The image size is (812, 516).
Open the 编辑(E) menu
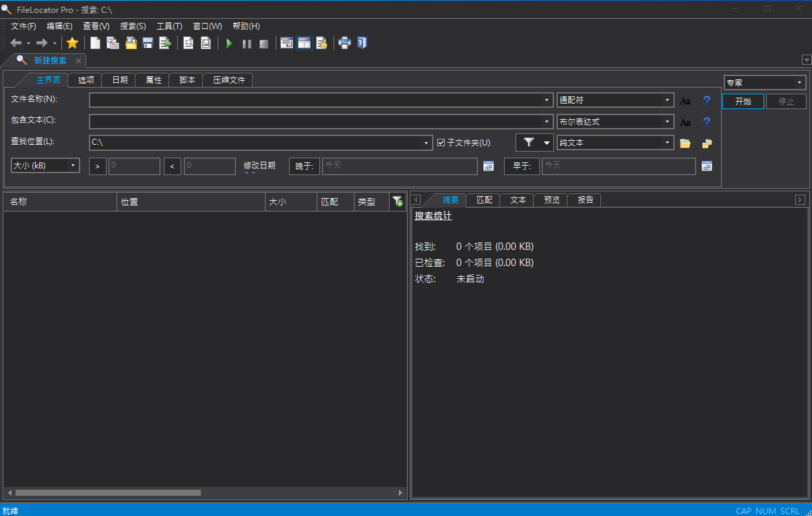[x=59, y=26]
